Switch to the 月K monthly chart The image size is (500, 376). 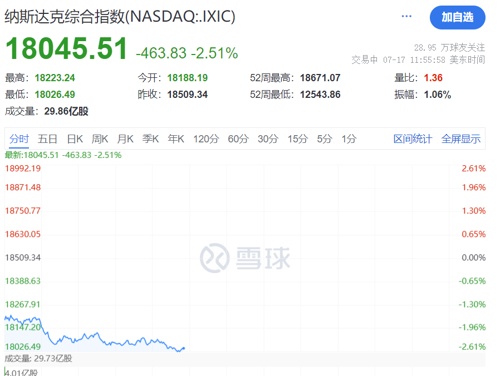[125, 139]
